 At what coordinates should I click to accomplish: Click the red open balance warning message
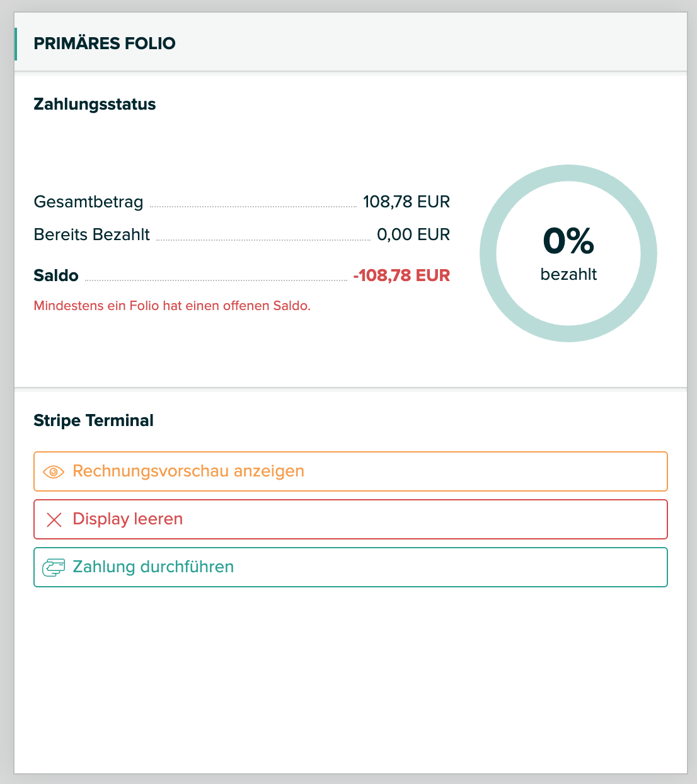click(172, 306)
